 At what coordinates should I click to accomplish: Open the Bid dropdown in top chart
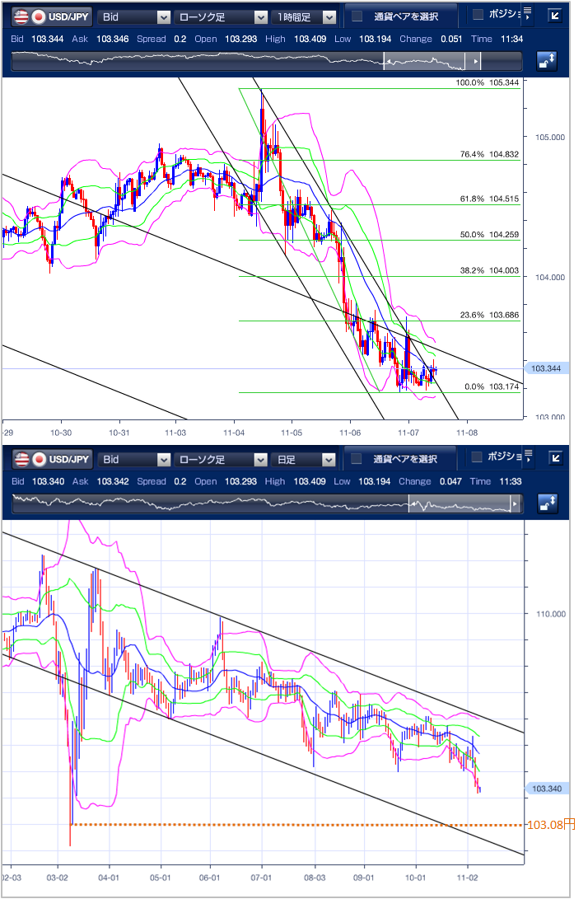point(134,16)
